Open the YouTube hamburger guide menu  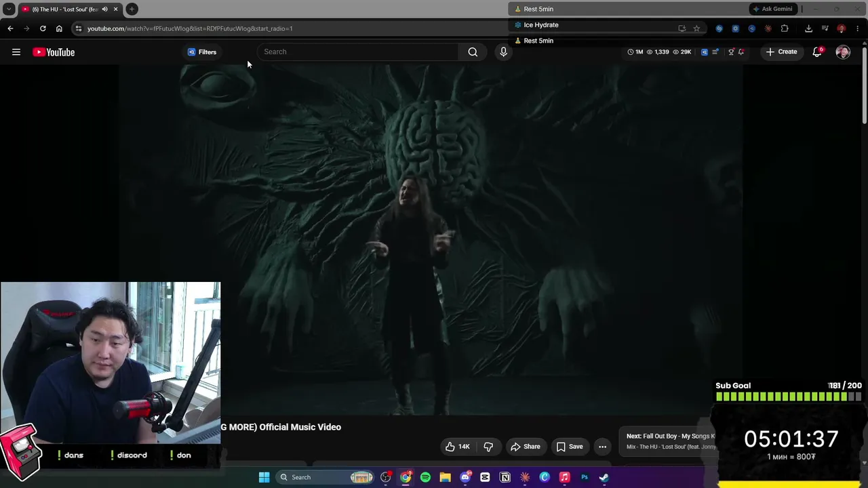(16, 52)
